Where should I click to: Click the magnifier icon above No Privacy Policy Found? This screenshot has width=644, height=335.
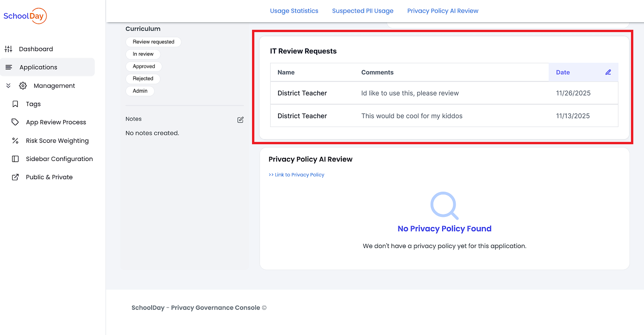click(x=445, y=205)
